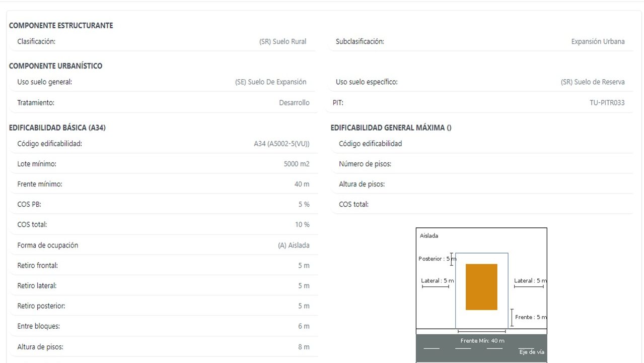Click the Frente : 5 m diagram label
This screenshot has height=363, width=644.
coord(531,317)
